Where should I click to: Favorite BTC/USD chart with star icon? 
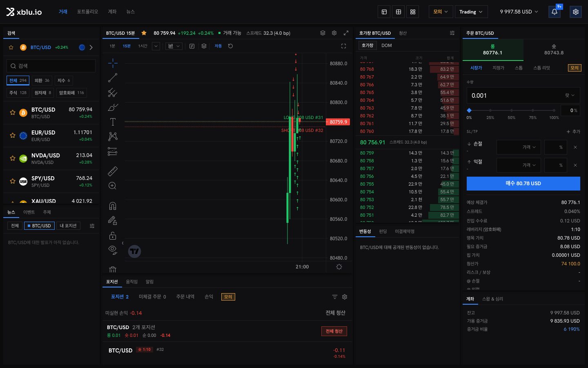tap(144, 33)
